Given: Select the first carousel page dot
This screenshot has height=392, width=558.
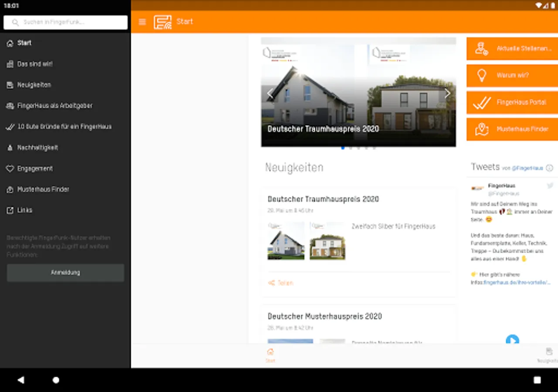Looking at the screenshot, I should coord(343,148).
